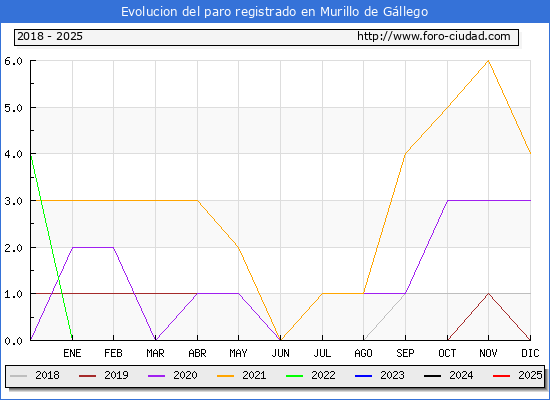Select the orange 2021 legend swatch
Image resolution: width=550 pixels, height=400 pixels.
(x=226, y=376)
